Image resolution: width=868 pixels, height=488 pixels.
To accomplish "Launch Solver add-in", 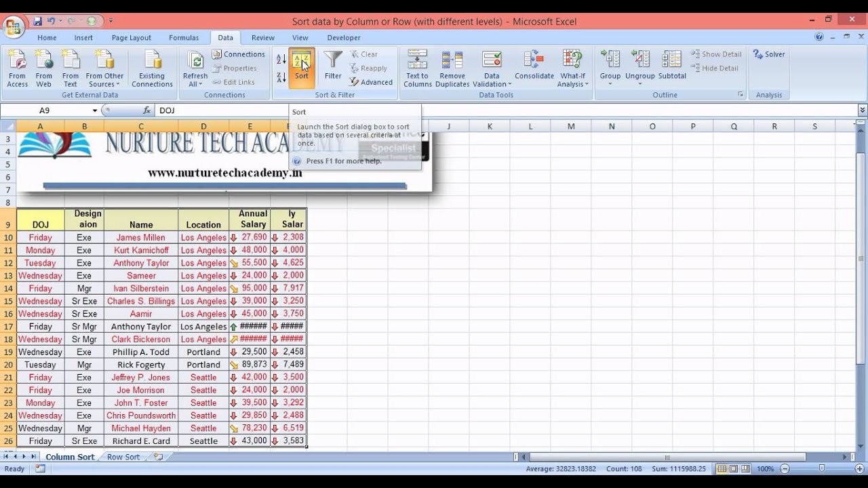I will tap(769, 54).
